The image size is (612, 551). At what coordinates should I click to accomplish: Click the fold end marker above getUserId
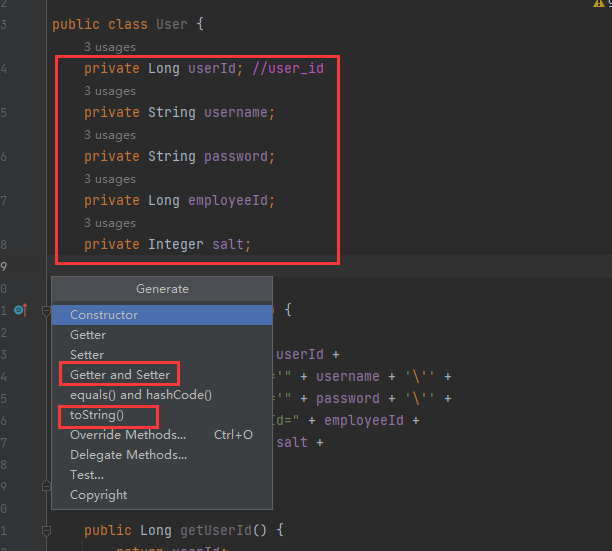click(x=46, y=486)
